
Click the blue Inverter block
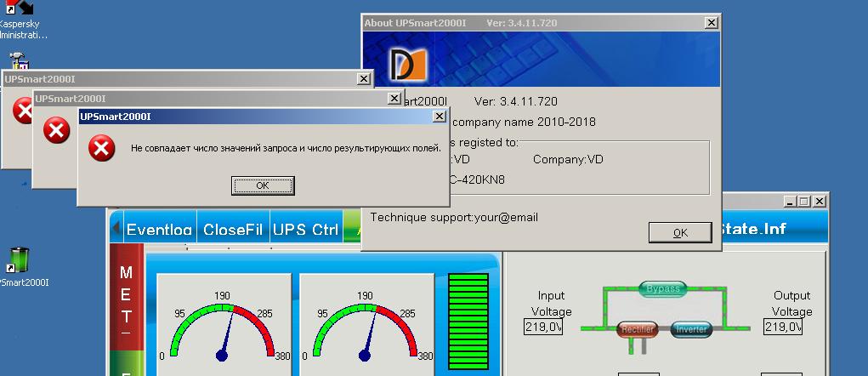tap(694, 329)
